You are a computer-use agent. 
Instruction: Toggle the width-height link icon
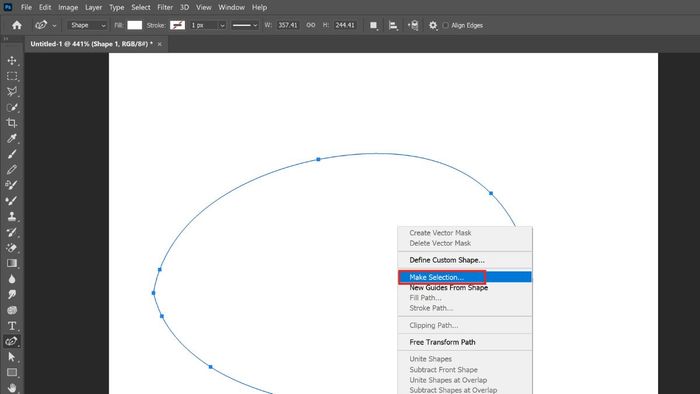coord(311,25)
